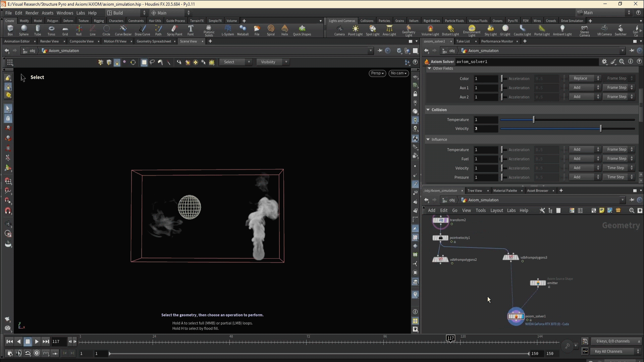Select the Sphere shelf tool
644x362 pixels.
click(x=24, y=30)
